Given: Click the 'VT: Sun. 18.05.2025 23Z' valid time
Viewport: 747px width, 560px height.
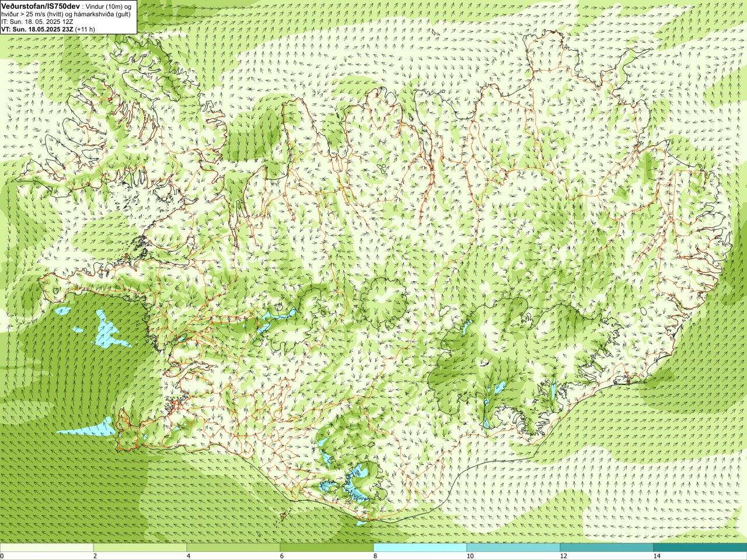Looking at the screenshot, I should click(x=37, y=29).
